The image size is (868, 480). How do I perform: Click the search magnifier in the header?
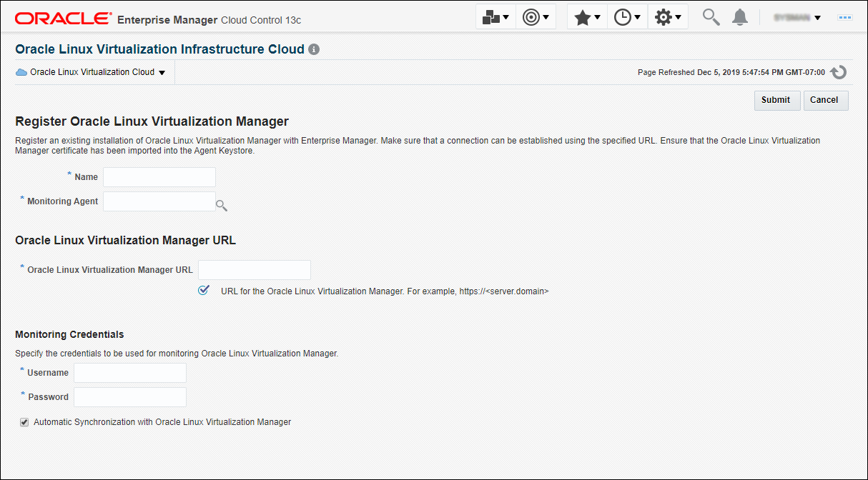tap(711, 17)
